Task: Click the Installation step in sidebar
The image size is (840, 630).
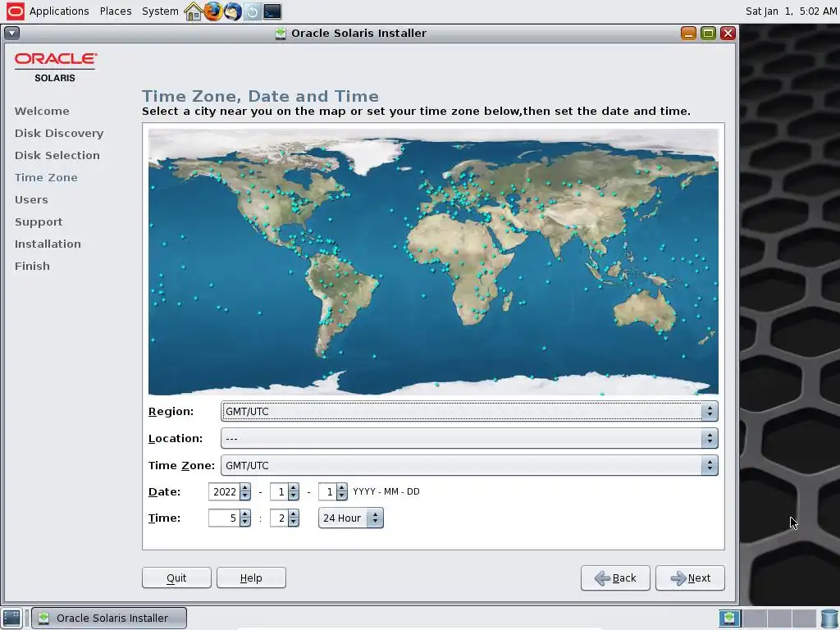Action: pos(48,244)
